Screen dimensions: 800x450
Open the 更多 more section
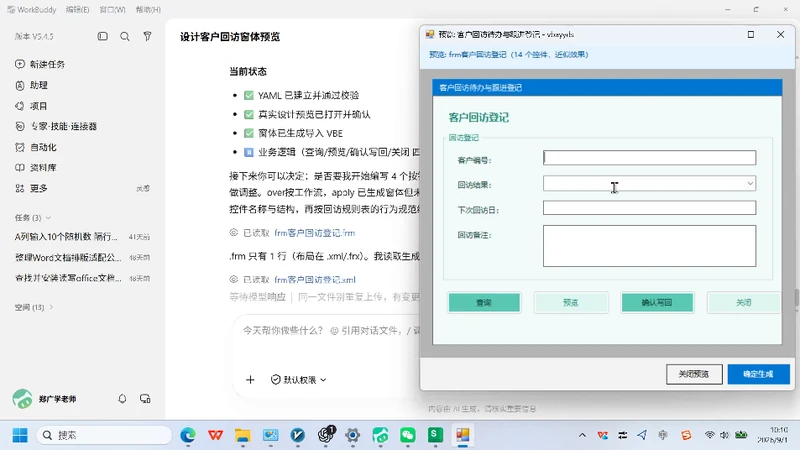31,189
